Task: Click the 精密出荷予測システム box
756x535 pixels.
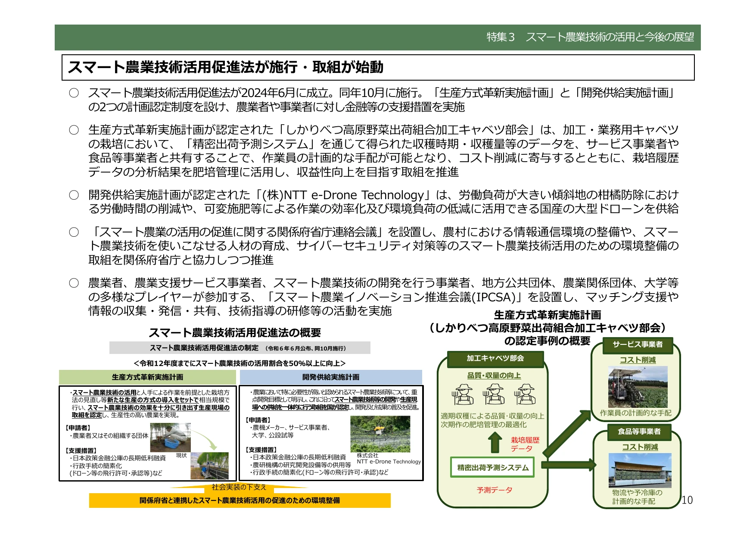Action: [x=492, y=467]
